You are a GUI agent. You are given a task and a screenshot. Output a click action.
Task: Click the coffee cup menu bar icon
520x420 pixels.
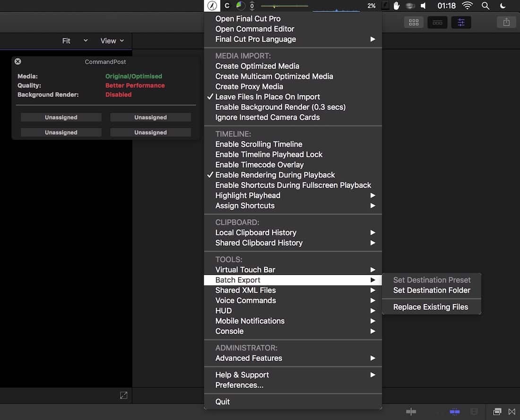tap(410, 6)
